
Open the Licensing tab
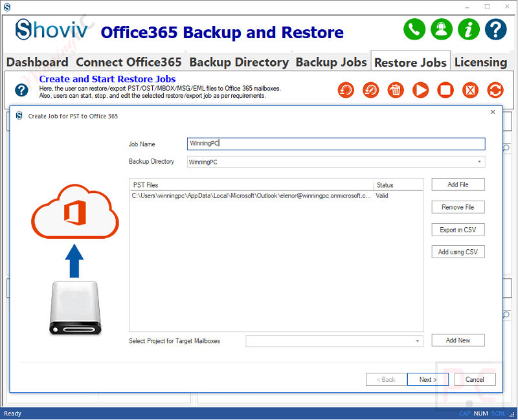480,62
